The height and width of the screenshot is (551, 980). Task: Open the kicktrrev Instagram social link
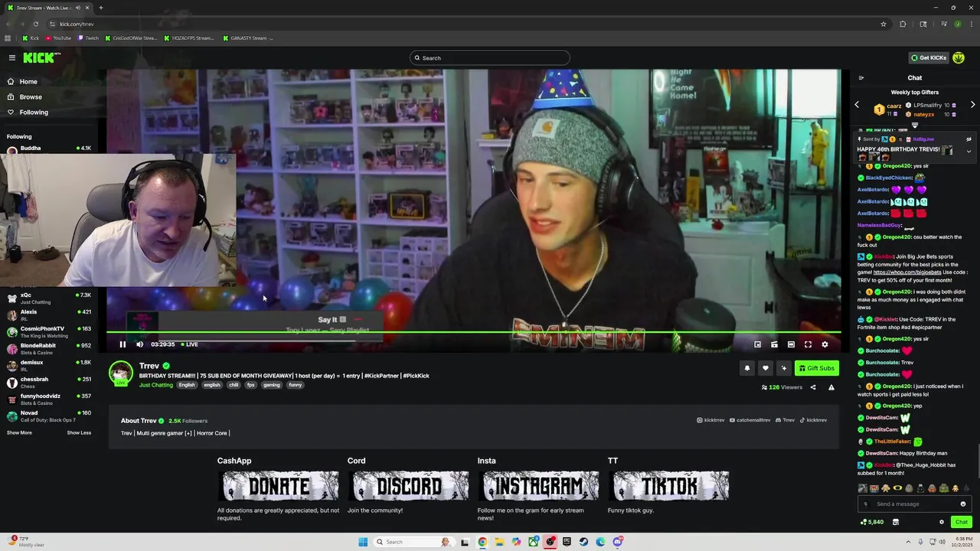pos(710,420)
